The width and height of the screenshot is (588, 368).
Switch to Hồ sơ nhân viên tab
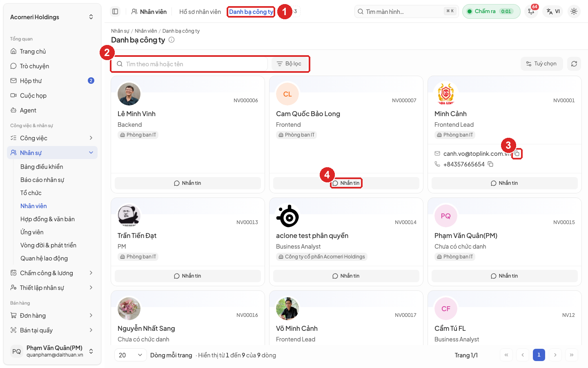pyautogui.click(x=200, y=12)
